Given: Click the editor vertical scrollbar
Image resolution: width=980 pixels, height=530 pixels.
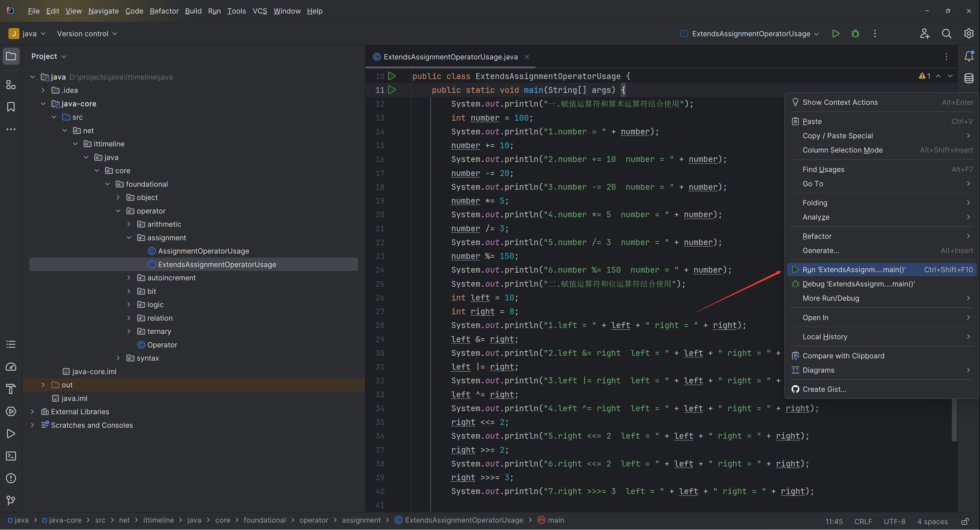Looking at the screenshot, I should tap(954, 420).
